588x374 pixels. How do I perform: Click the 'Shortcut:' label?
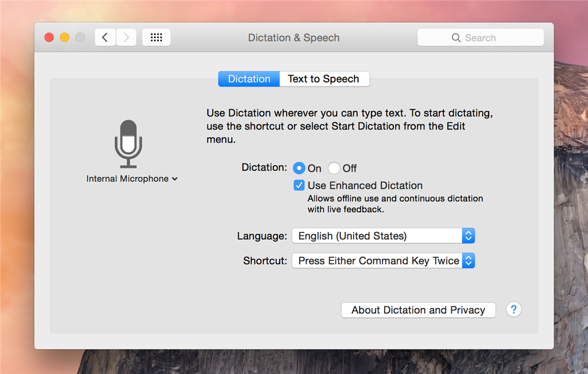(265, 260)
